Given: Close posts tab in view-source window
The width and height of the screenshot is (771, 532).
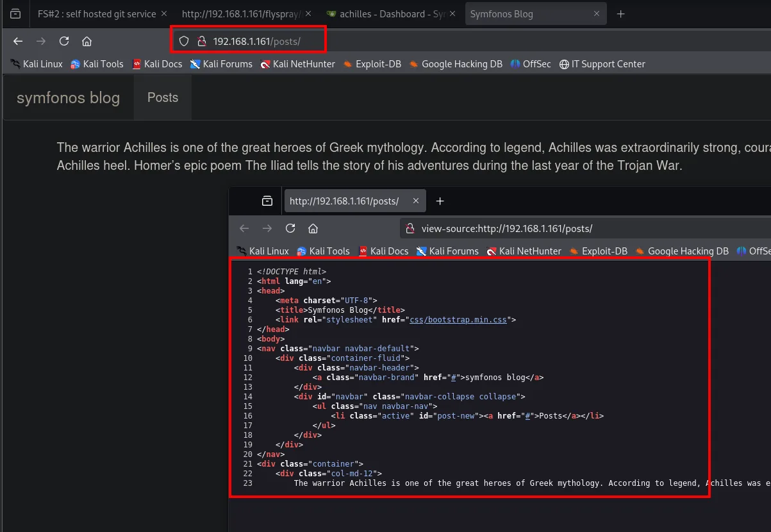Looking at the screenshot, I should [x=416, y=201].
